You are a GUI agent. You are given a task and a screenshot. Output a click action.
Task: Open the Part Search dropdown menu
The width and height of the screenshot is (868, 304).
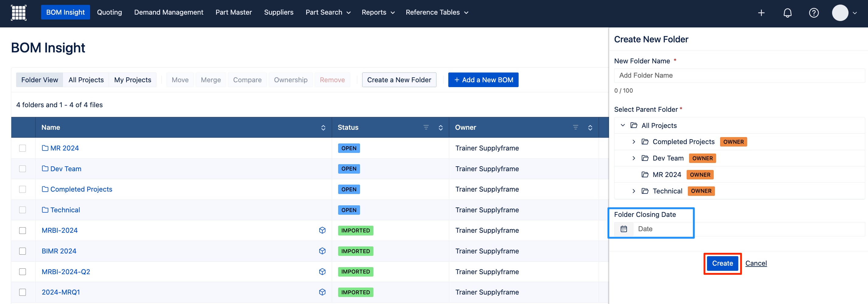tap(328, 12)
